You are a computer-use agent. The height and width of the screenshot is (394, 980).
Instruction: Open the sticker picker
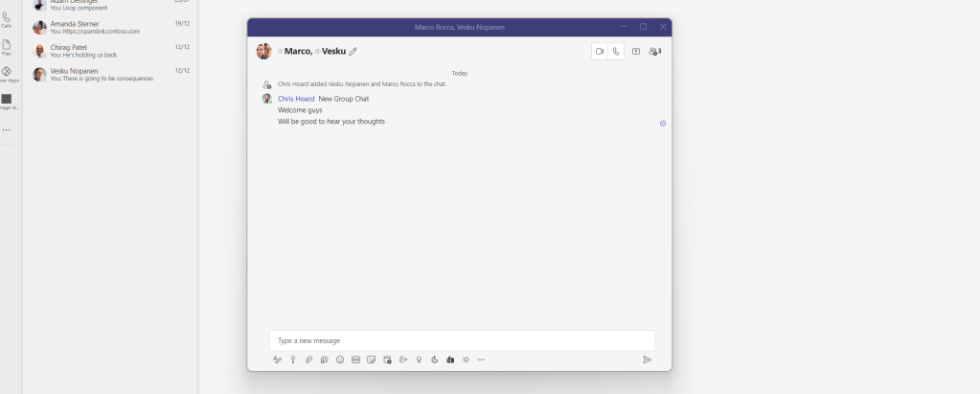pyautogui.click(x=371, y=359)
